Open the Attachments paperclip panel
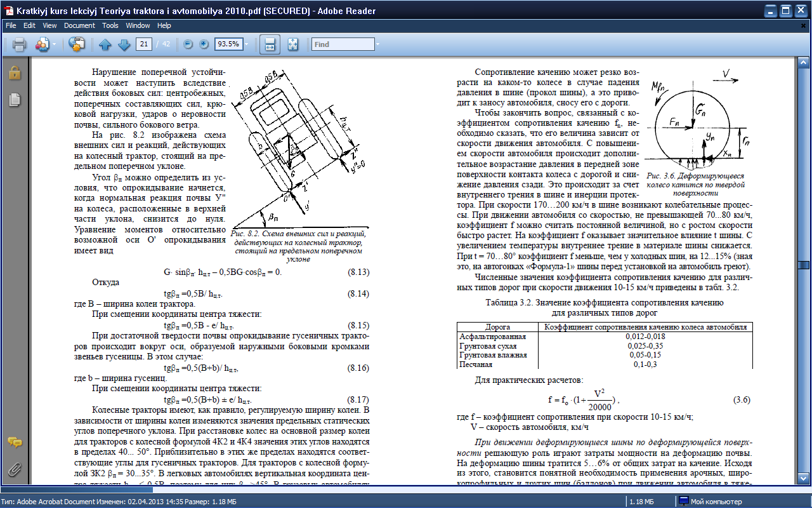The height and width of the screenshot is (508, 812). point(15,470)
